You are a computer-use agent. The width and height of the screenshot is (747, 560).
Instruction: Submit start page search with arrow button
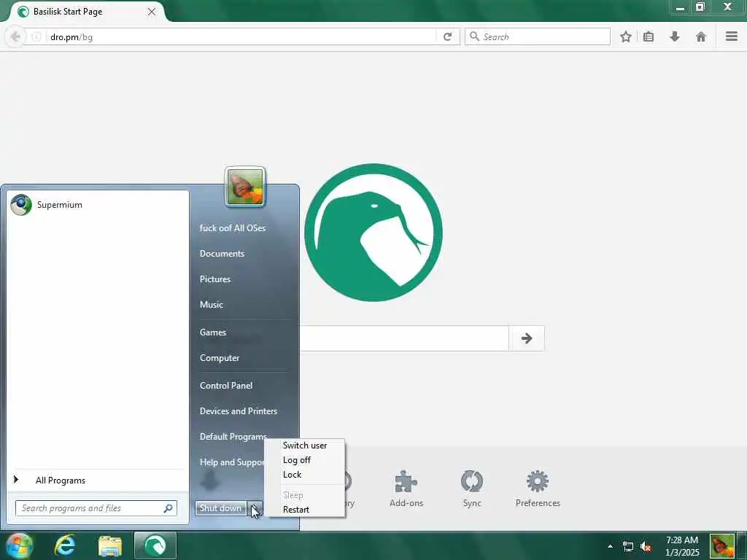pyautogui.click(x=527, y=338)
